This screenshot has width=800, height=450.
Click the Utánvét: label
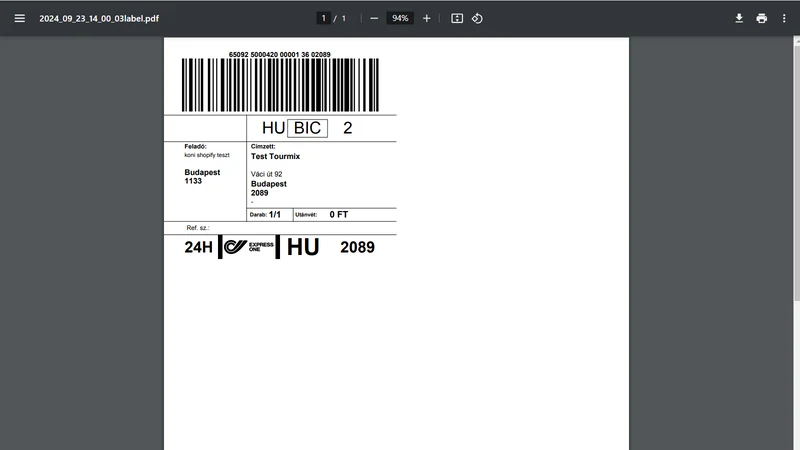pos(306,215)
